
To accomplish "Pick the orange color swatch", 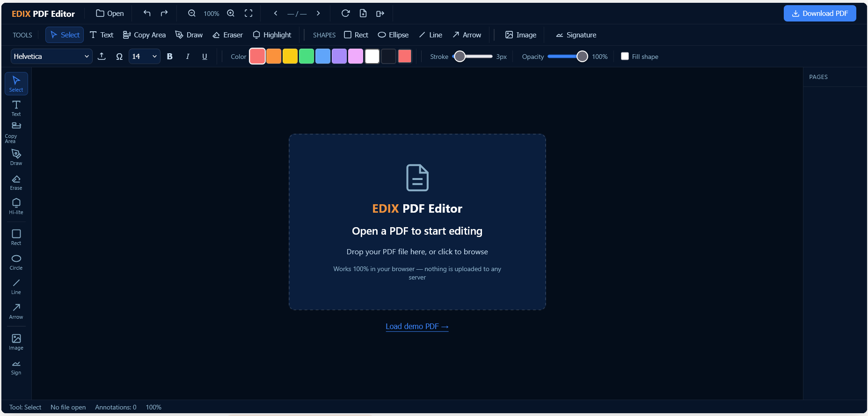I will 274,56.
